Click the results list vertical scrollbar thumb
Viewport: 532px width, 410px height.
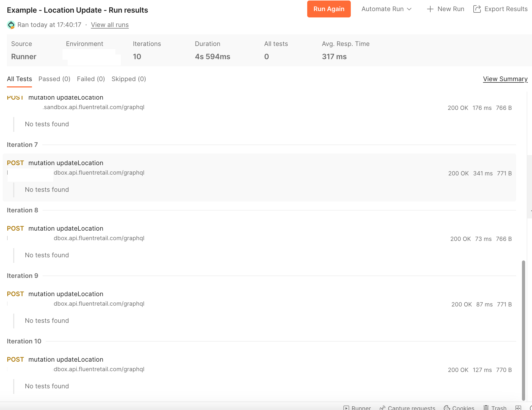point(523,330)
